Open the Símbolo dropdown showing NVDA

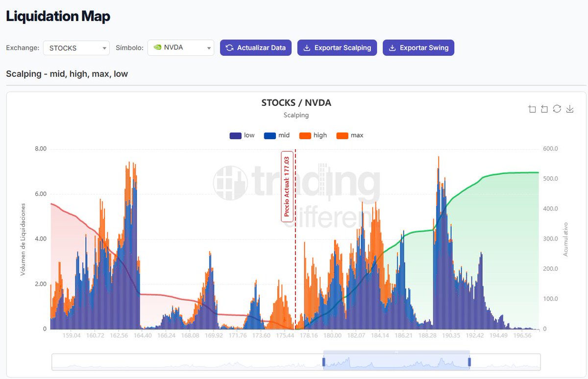tap(181, 48)
